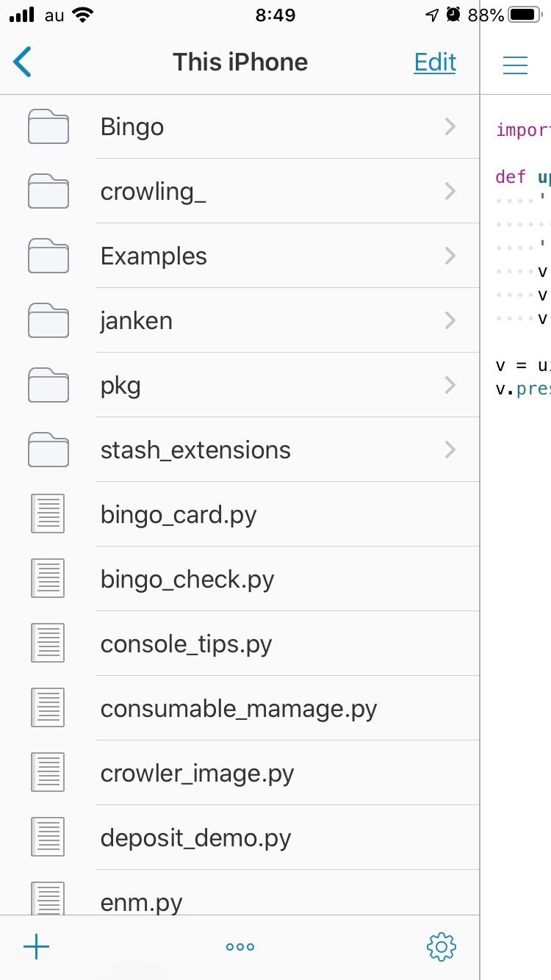Screen dimensions: 551x980
Task: Tap the Bingo folder icon
Action: [x=48, y=127]
